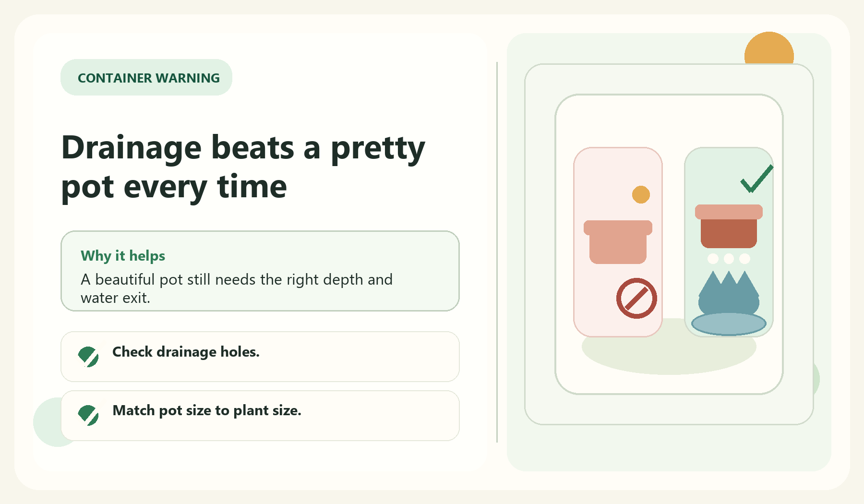
Task: Click the large orange sun circle
Action: (x=769, y=48)
